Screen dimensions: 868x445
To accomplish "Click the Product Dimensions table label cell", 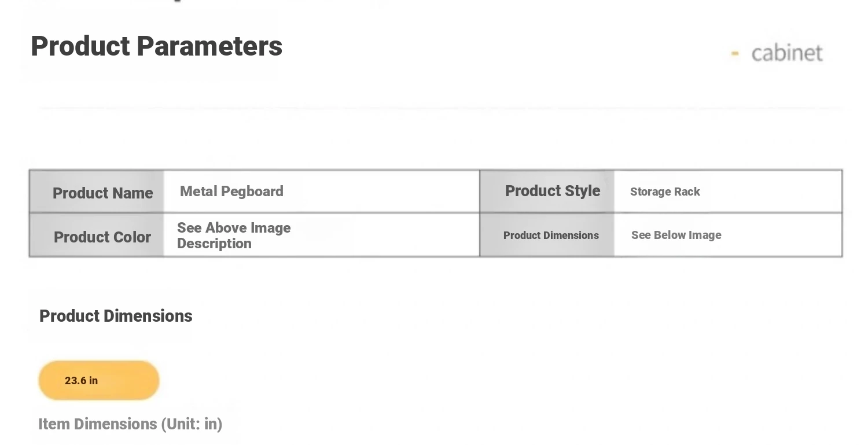I will tap(551, 236).
